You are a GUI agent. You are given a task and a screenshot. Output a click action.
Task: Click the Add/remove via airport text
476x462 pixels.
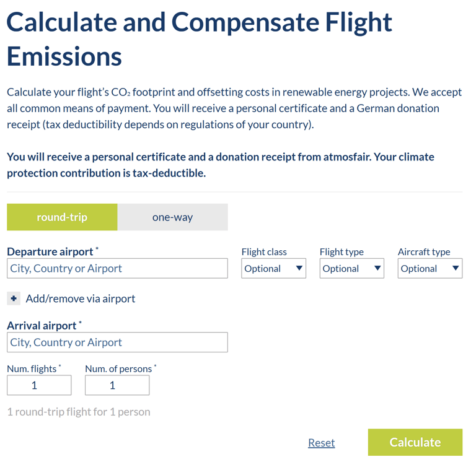point(81,299)
